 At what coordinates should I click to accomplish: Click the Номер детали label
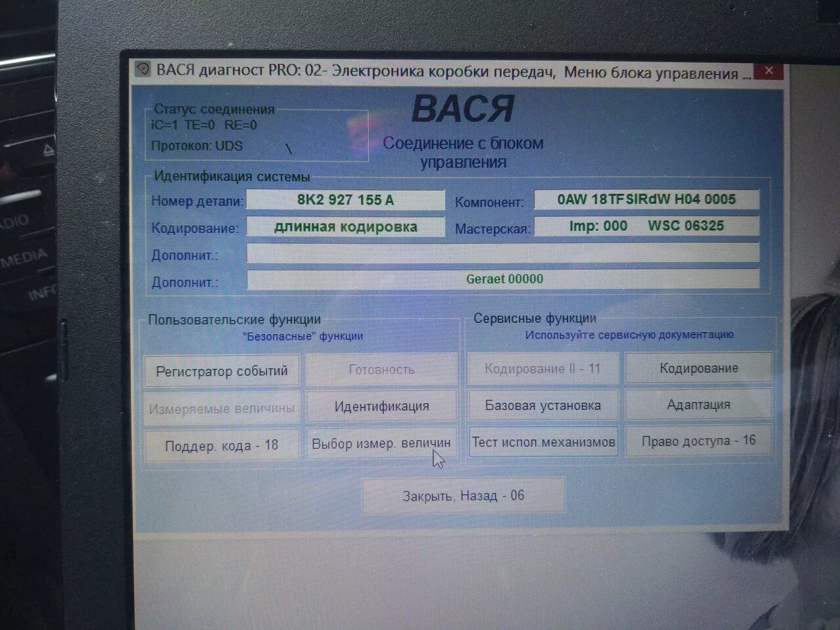point(197,201)
